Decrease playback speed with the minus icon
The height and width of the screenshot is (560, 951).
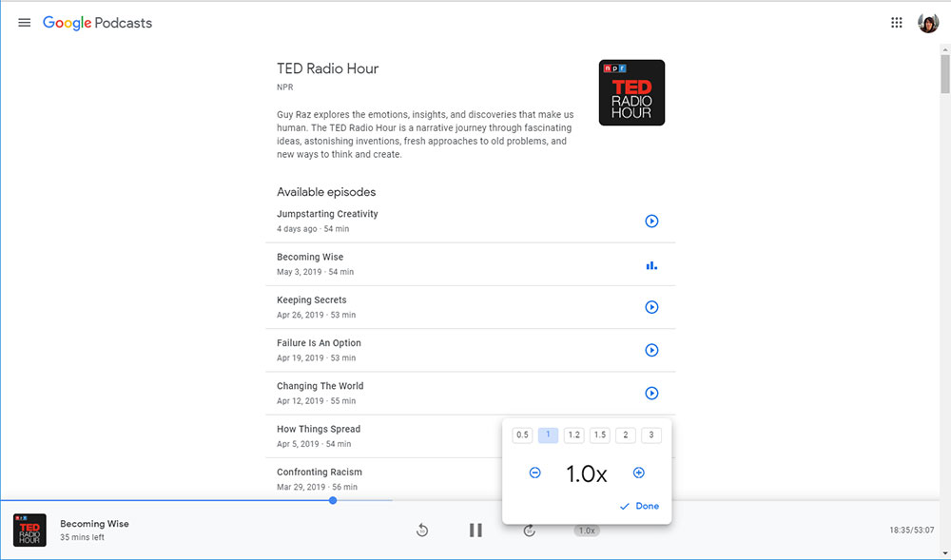(x=534, y=473)
